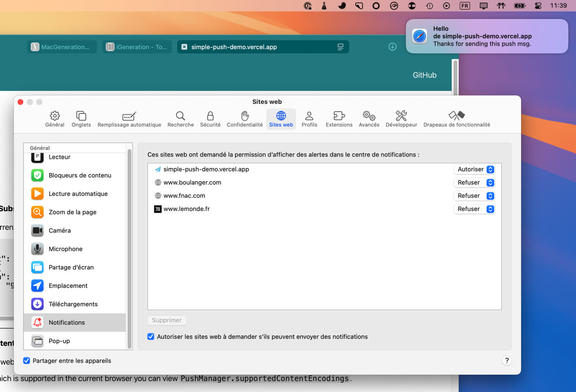Select Zoom de la page in sidebar
Viewport: 576px width, 392px height.
coord(75,212)
